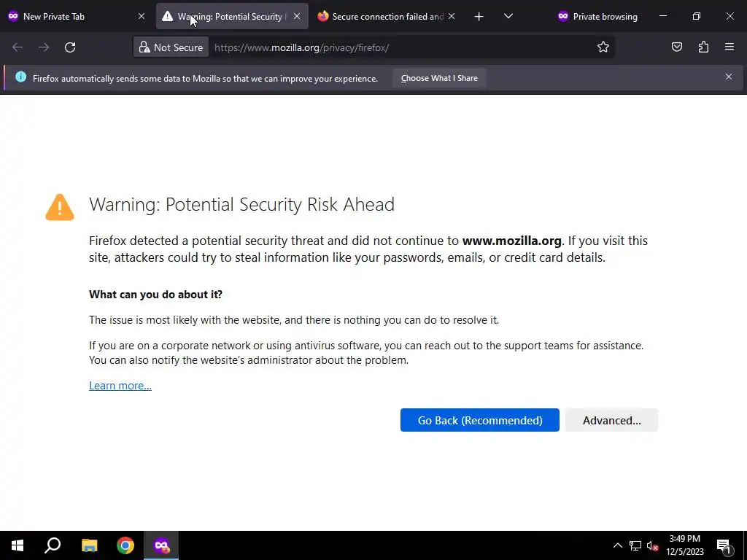
Task: Open the notification center icon
Action: pyautogui.click(x=723, y=545)
